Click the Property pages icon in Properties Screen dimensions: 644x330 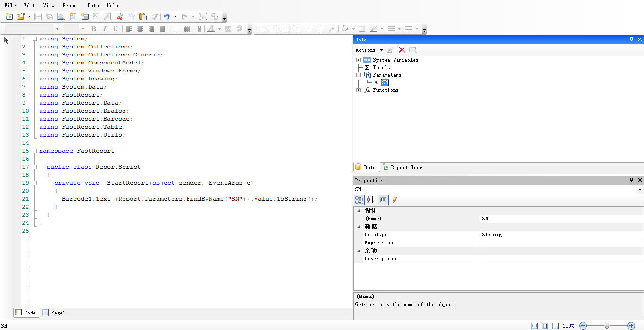pos(383,200)
